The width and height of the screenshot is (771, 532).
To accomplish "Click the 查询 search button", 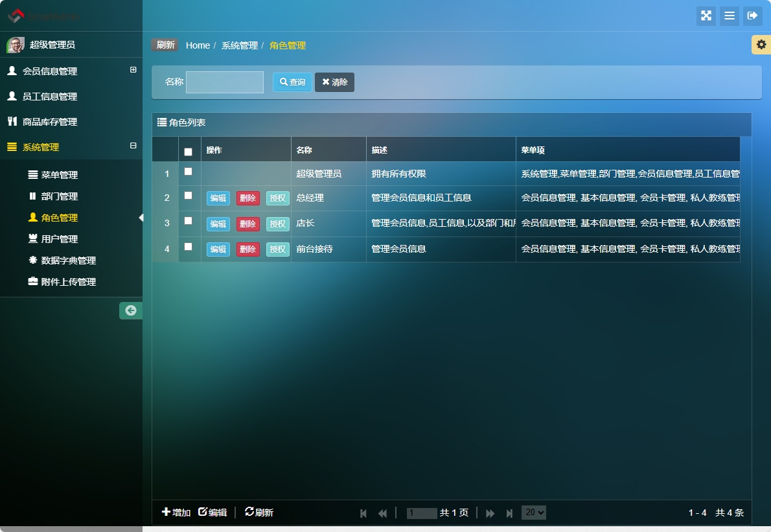I will click(x=292, y=82).
